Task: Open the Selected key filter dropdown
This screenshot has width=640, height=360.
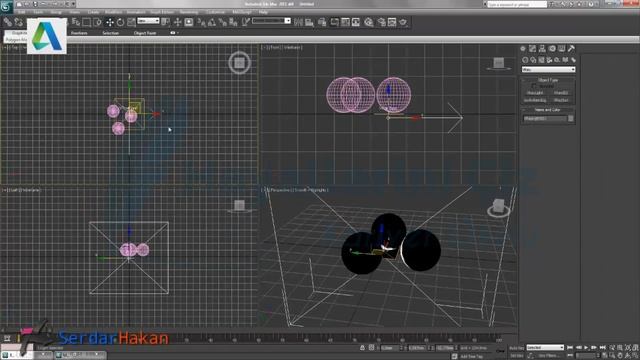Action: coord(544,348)
